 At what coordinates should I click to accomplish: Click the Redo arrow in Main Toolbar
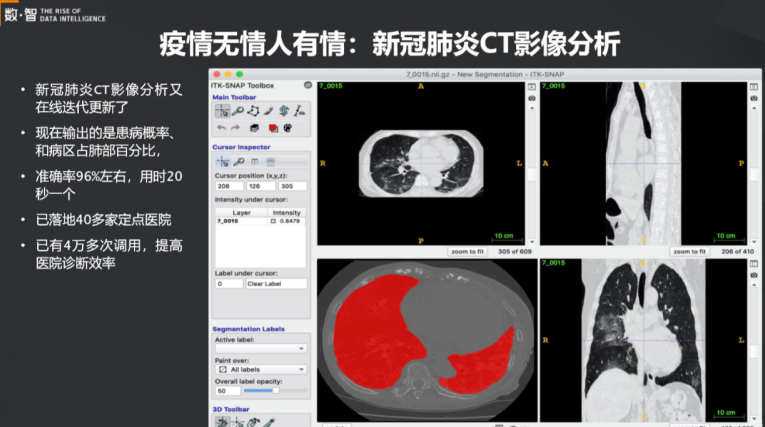click(236, 128)
